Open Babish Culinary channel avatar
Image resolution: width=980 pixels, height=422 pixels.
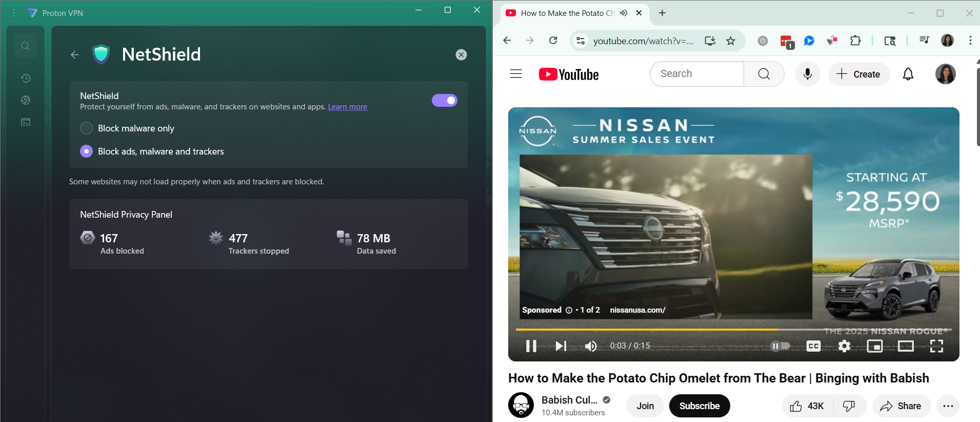(x=521, y=405)
